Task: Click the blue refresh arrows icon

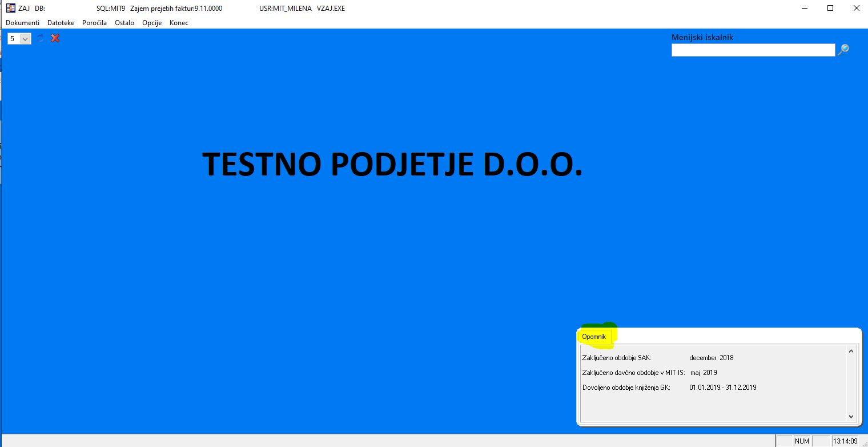Action: (41, 38)
